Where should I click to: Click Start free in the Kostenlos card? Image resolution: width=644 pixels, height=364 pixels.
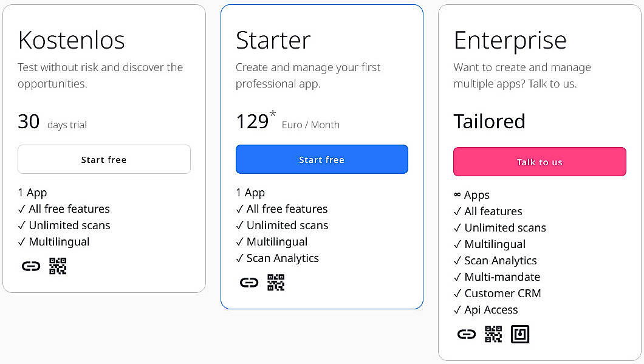(104, 159)
